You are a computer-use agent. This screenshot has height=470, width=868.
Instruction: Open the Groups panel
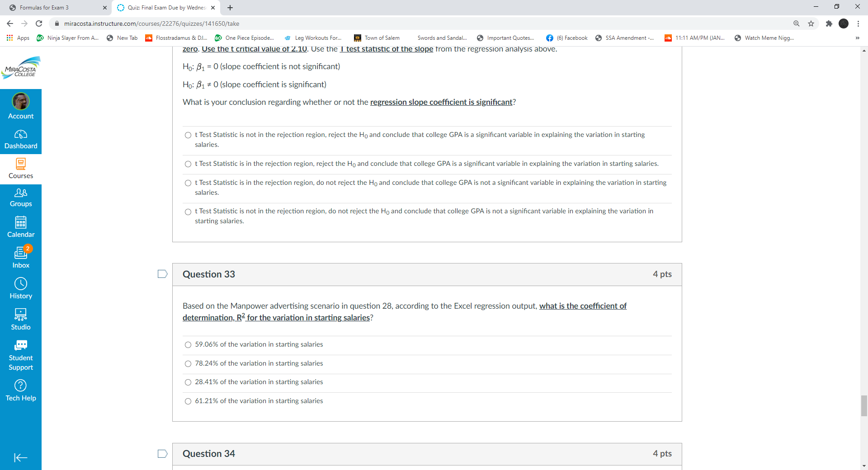(21, 197)
